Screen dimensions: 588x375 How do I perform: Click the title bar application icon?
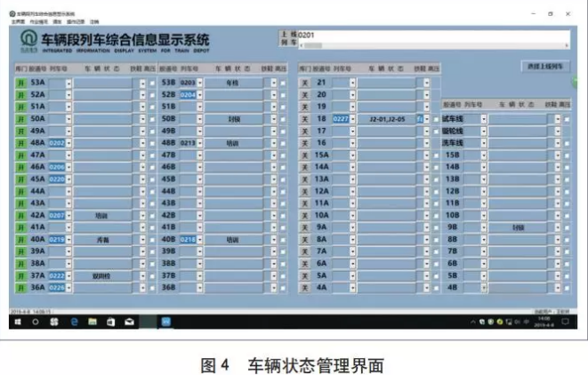pyautogui.click(x=12, y=14)
